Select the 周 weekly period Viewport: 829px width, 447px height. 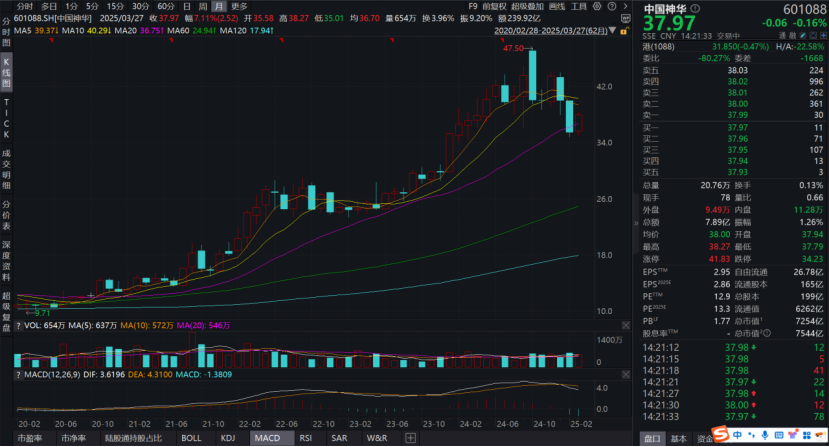(x=203, y=6)
